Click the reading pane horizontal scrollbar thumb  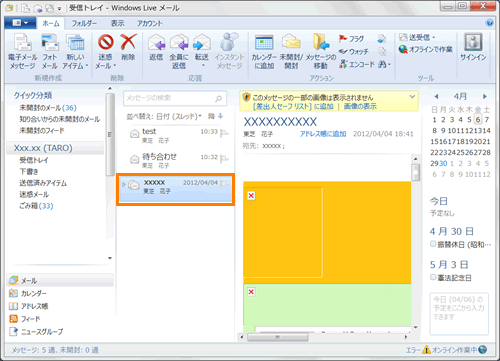point(277,337)
